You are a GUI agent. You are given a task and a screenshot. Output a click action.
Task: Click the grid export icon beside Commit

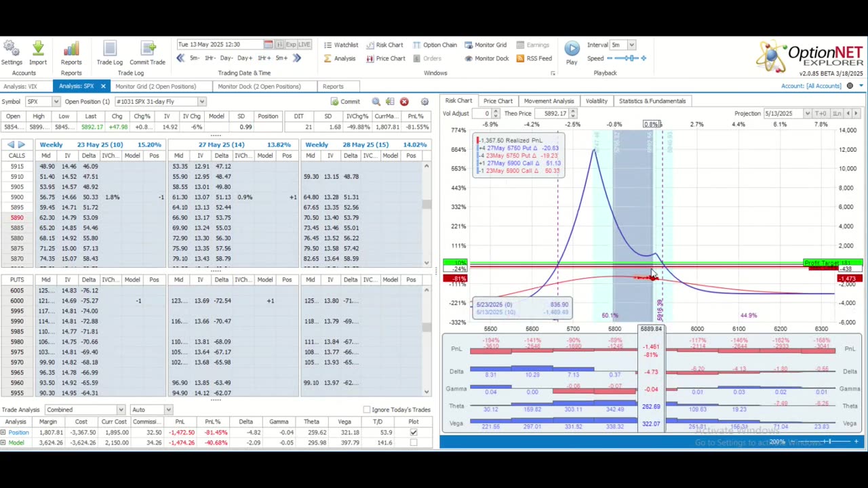pyautogui.click(x=390, y=102)
